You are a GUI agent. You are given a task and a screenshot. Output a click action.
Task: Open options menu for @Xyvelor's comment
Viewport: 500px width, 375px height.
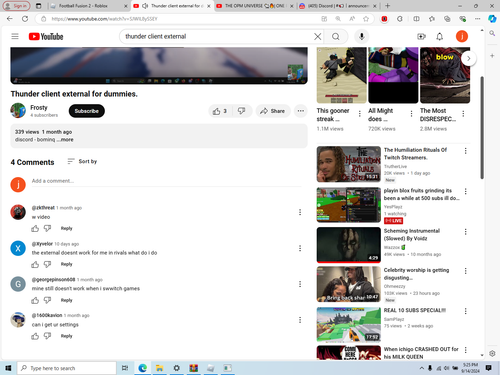tap(300, 248)
